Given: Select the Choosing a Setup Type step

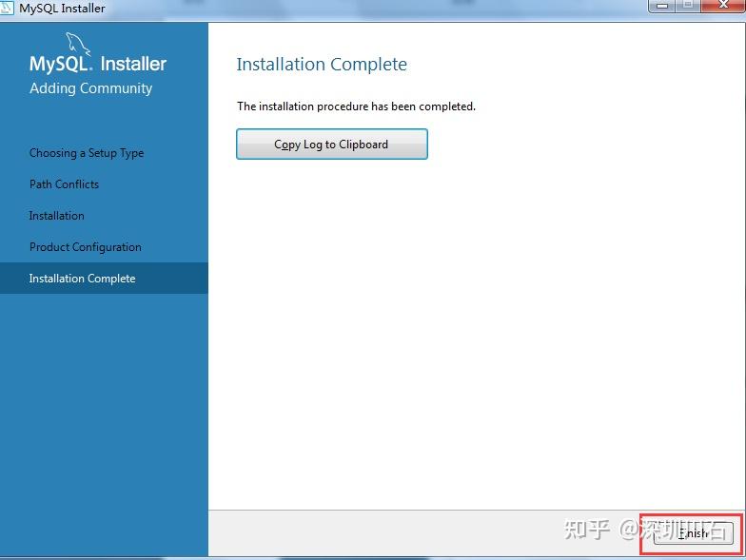Looking at the screenshot, I should point(87,153).
